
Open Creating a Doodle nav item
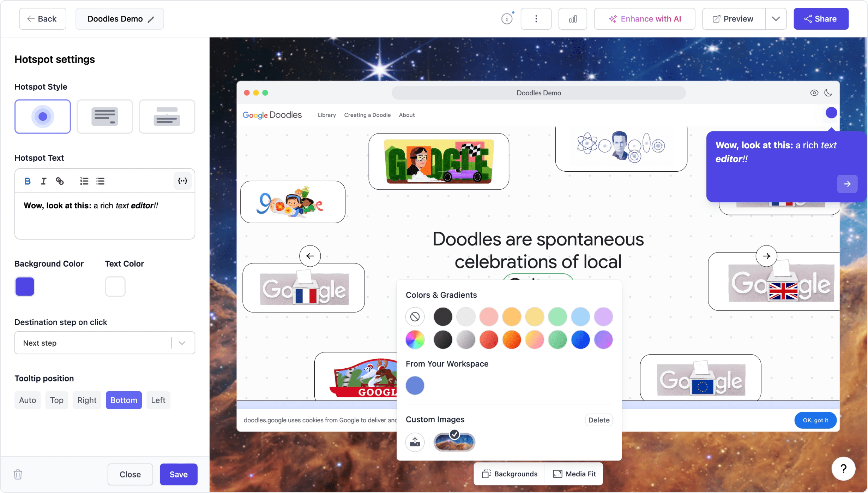click(367, 115)
